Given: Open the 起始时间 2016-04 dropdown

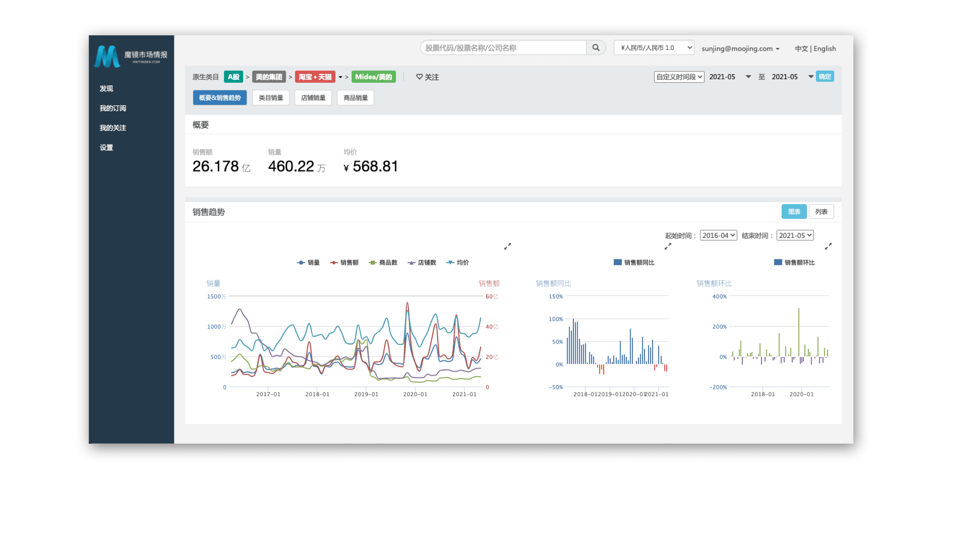Looking at the screenshot, I should (x=718, y=235).
